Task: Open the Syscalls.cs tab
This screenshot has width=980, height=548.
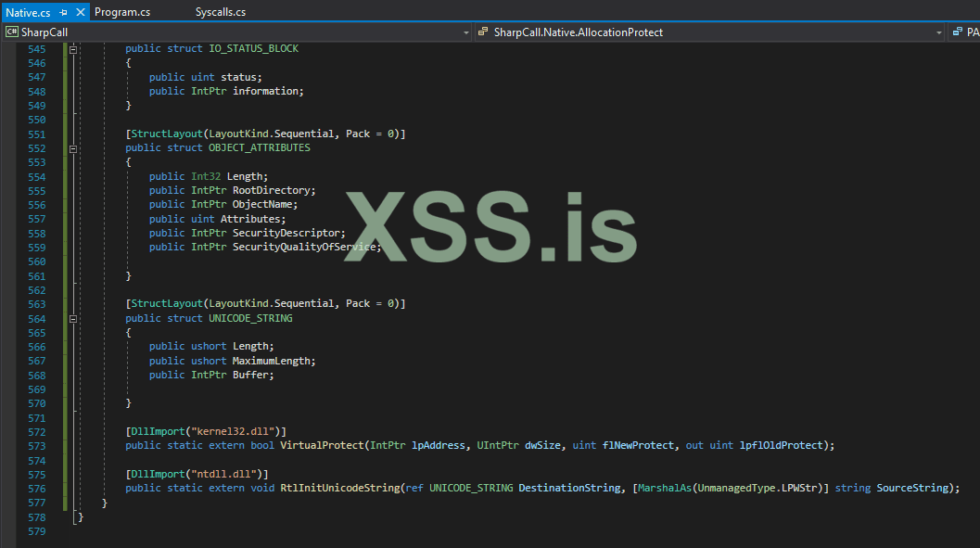Action: coord(220,12)
